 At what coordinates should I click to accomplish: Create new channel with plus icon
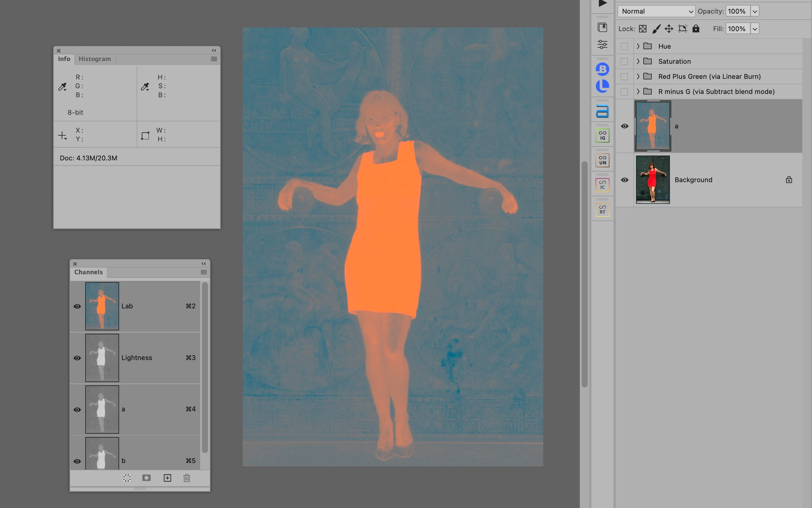[x=167, y=478]
